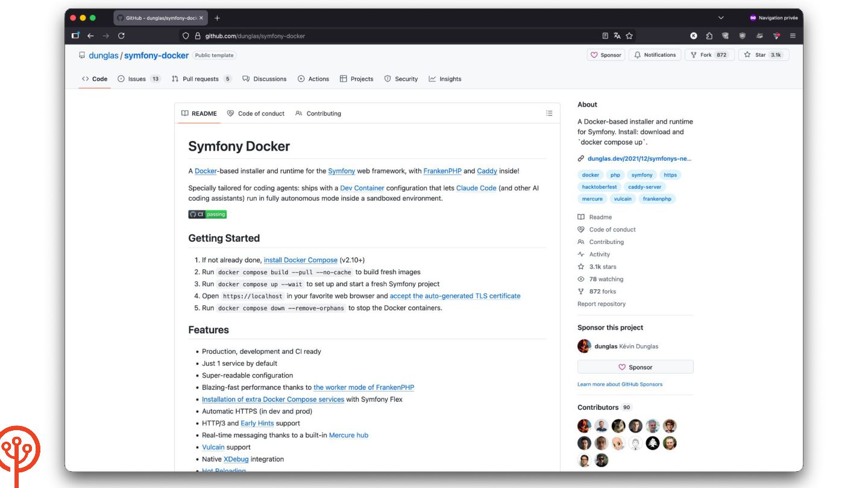The height and width of the screenshot is (488, 868).
Task: Select the frankenphp topic tag
Action: (x=657, y=199)
